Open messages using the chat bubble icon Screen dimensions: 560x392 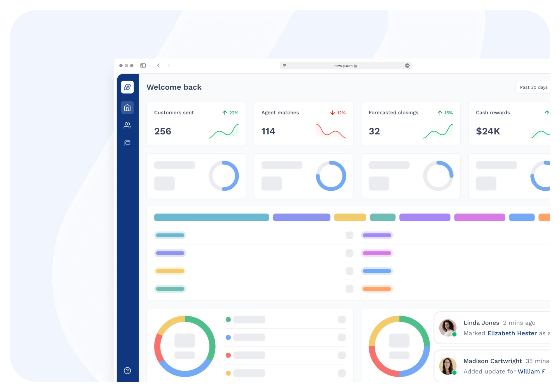[127, 143]
